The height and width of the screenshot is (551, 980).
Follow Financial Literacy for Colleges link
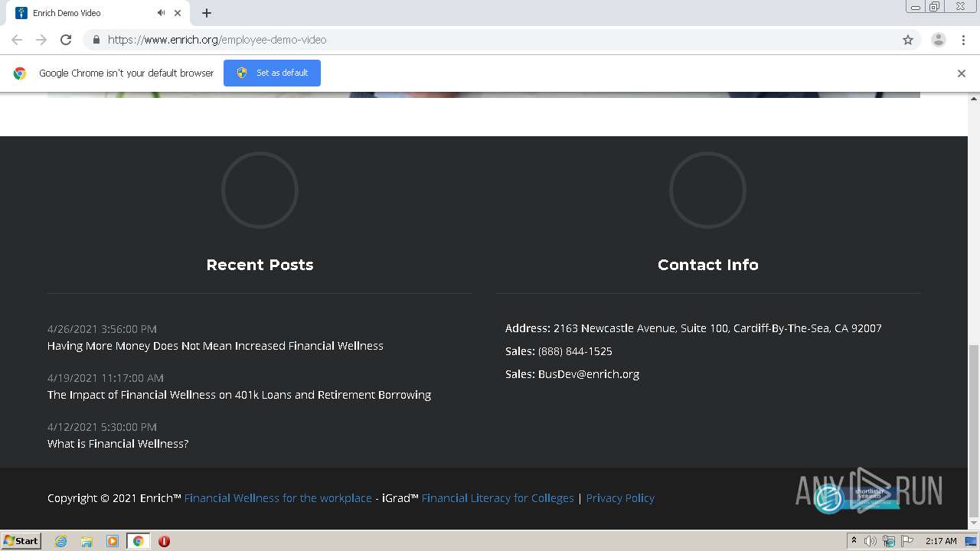pos(498,498)
